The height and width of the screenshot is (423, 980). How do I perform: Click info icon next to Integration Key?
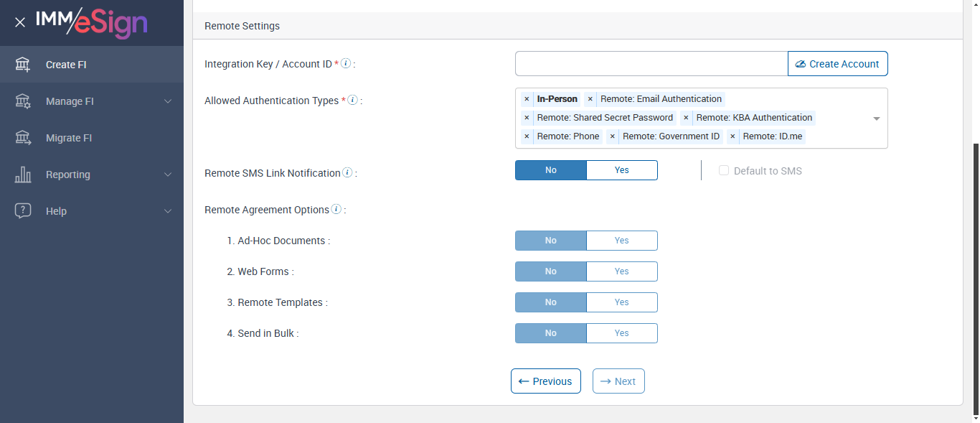coord(346,63)
